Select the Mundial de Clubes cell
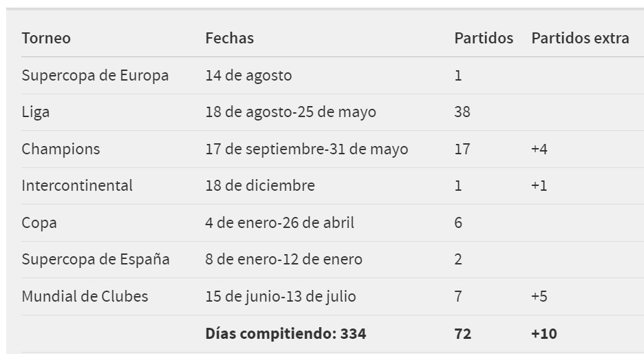The height and width of the screenshot is (354, 644). [85, 296]
